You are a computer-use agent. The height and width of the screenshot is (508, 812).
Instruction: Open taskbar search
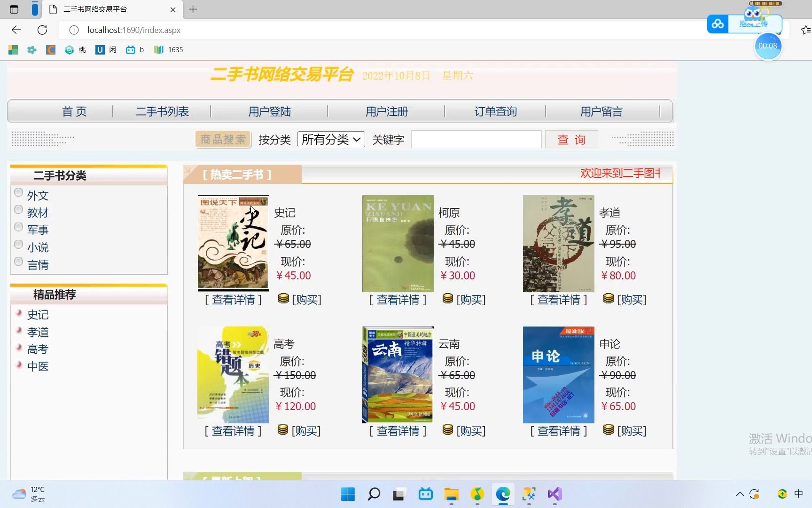pos(374,494)
